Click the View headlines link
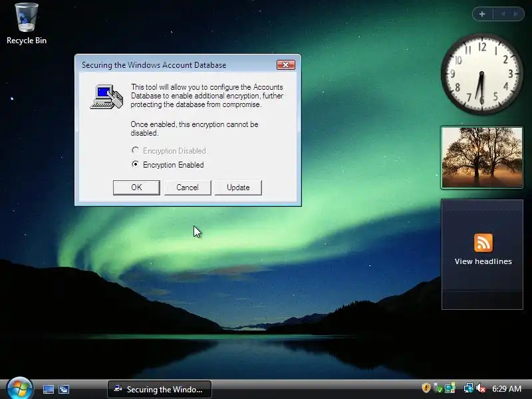Viewport: 532px width, 399px height. [483, 261]
